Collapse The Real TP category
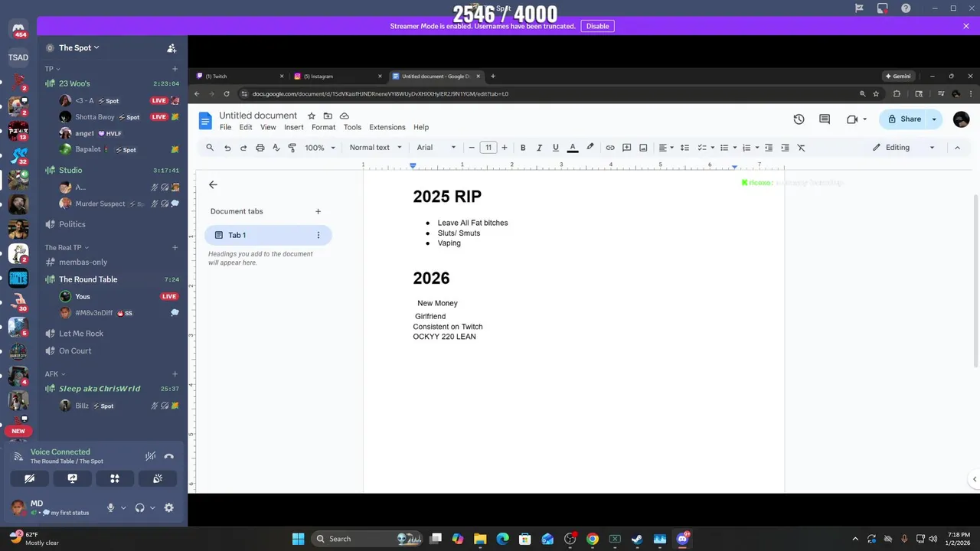 click(67, 247)
